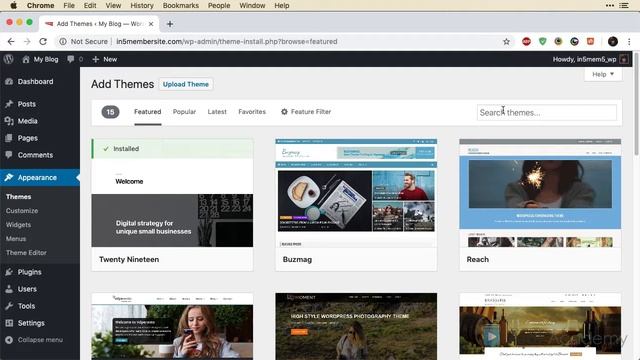Switch to the Latest tab

[217, 112]
